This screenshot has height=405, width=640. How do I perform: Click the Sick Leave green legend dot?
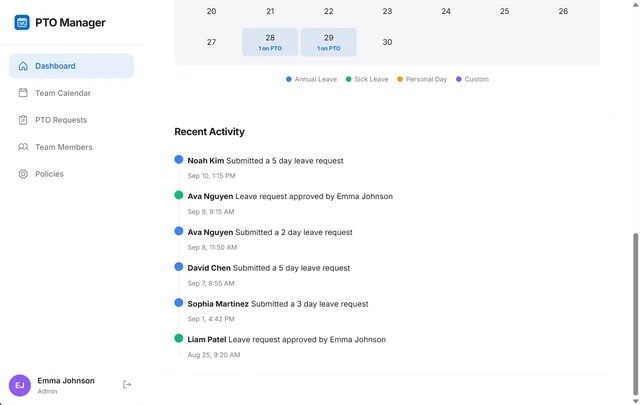point(349,79)
